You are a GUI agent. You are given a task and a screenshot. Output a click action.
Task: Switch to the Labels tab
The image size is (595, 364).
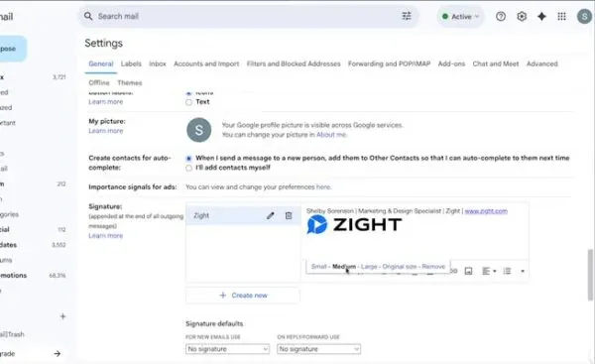pos(131,63)
